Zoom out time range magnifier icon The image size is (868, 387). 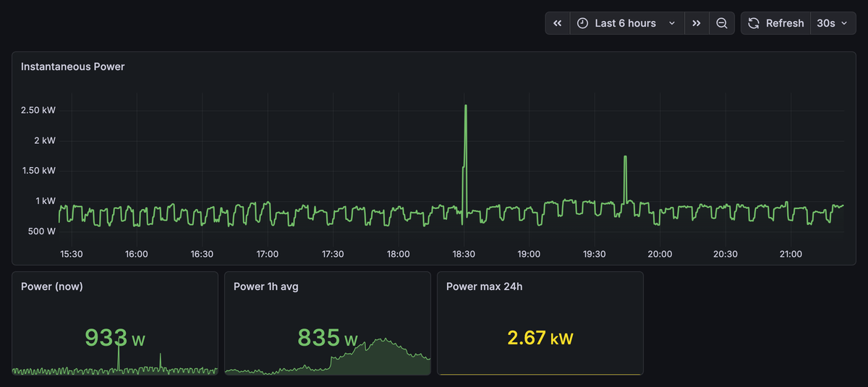tap(722, 23)
